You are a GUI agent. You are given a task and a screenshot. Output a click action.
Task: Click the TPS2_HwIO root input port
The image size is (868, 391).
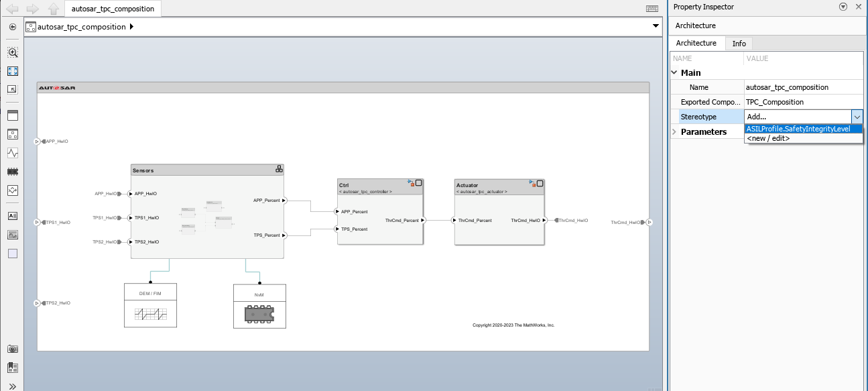[38, 303]
